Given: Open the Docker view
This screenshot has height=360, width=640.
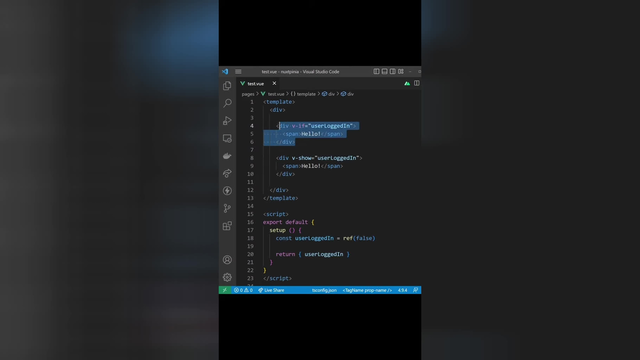Looking at the screenshot, I should pos(227,156).
